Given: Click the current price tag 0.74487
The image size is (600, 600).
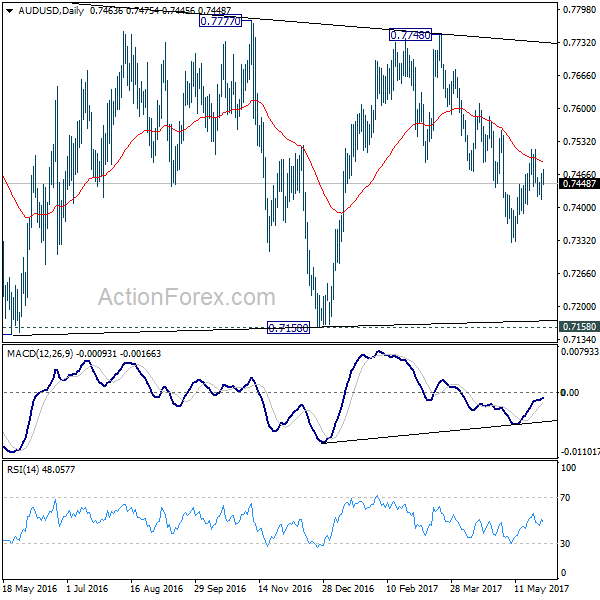Looking at the screenshot, I should pos(580,183).
